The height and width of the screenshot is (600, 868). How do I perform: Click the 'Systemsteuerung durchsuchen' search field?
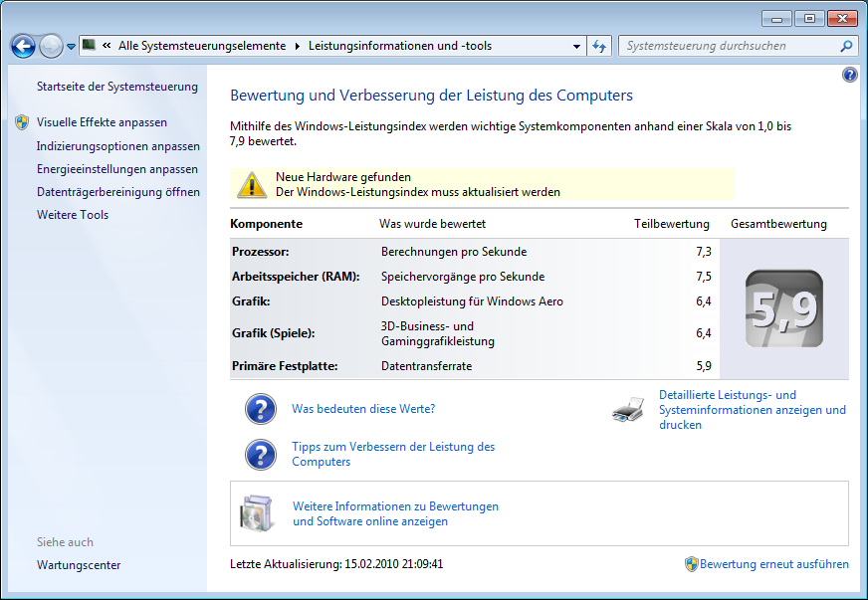click(727, 46)
